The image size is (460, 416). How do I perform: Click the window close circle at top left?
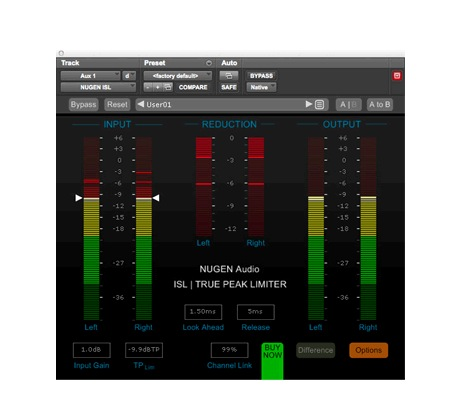tap(61, 53)
